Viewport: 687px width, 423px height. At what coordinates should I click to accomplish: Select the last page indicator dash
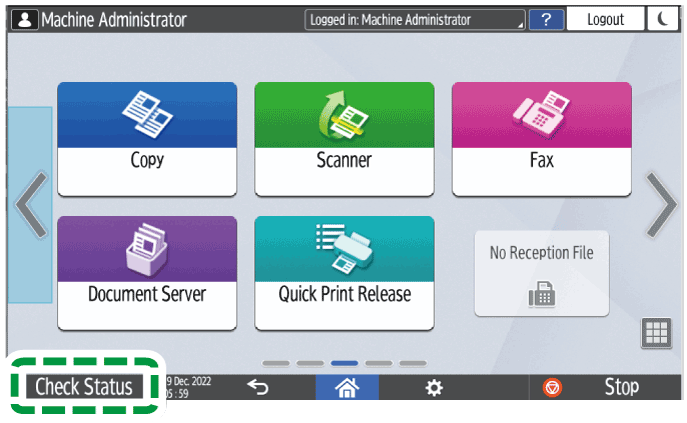point(413,363)
